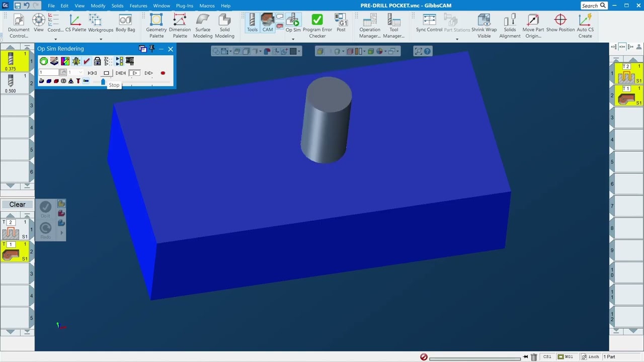
Task: Click the red record button
Action: pyautogui.click(x=163, y=73)
